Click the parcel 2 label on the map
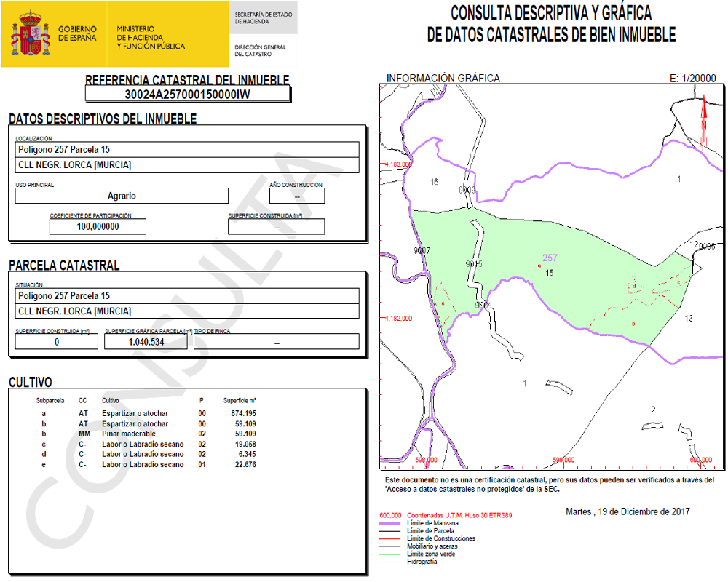This screenshot has width=728, height=582. click(x=653, y=410)
